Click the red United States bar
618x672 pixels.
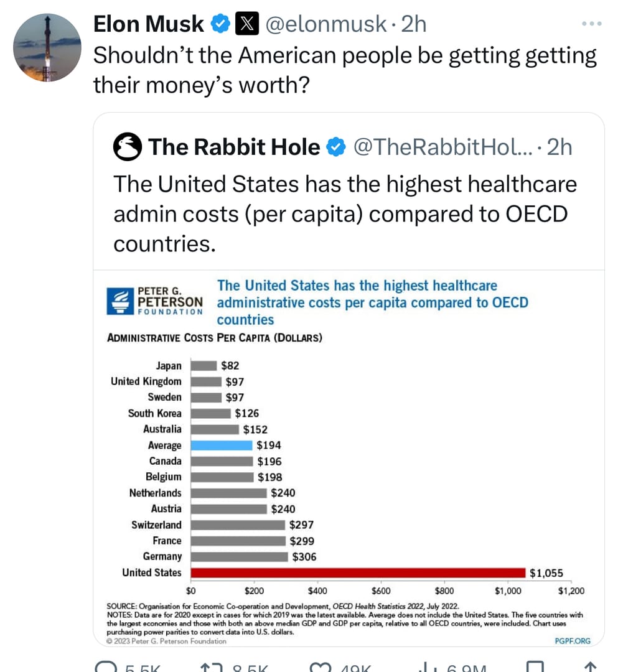point(358,572)
